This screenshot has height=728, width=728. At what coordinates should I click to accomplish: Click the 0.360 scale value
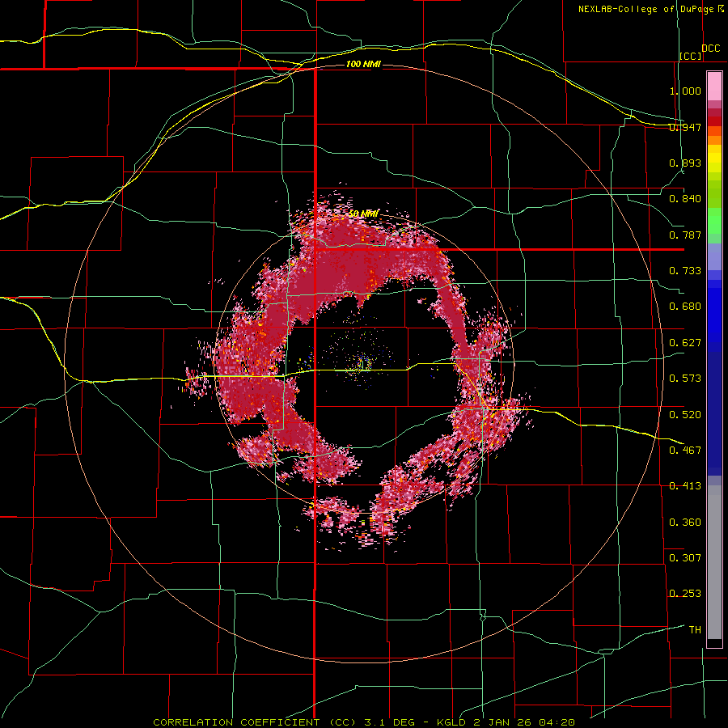[685, 523]
